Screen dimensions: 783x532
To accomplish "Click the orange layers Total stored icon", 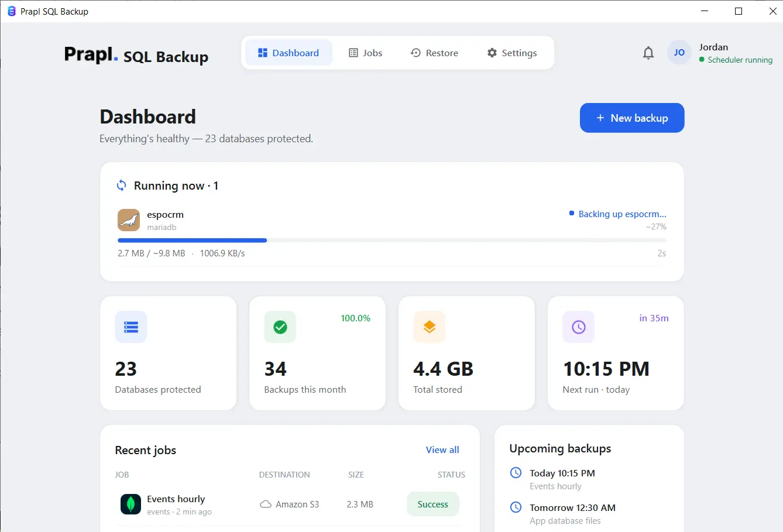I will click(430, 327).
